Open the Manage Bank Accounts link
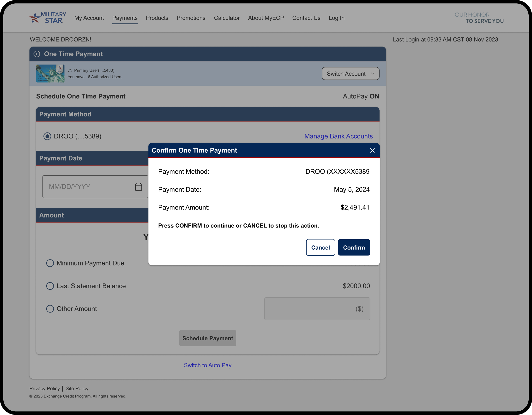This screenshot has height=415, width=532. (338, 136)
